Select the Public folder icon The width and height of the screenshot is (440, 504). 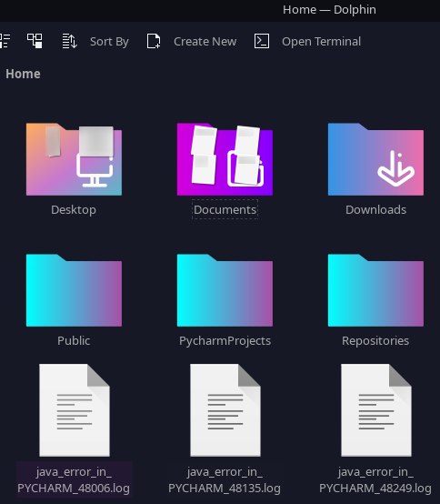pos(74,290)
